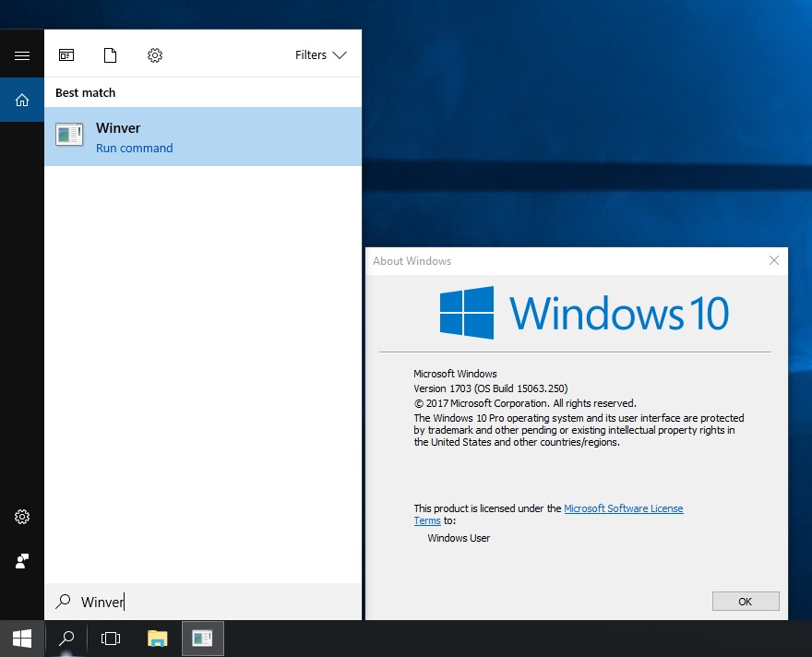Expand the hamburger menu in search panel
This screenshot has height=657, width=812.
[22, 55]
